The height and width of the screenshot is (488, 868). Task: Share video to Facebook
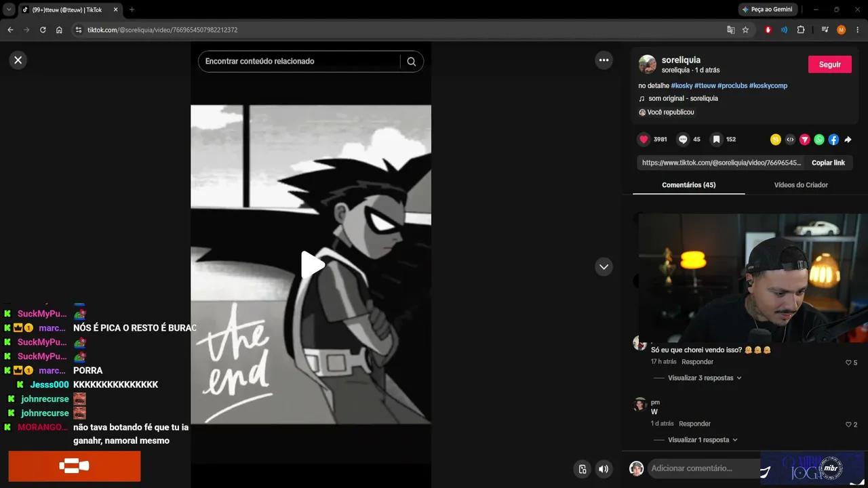tap(833, 140)
